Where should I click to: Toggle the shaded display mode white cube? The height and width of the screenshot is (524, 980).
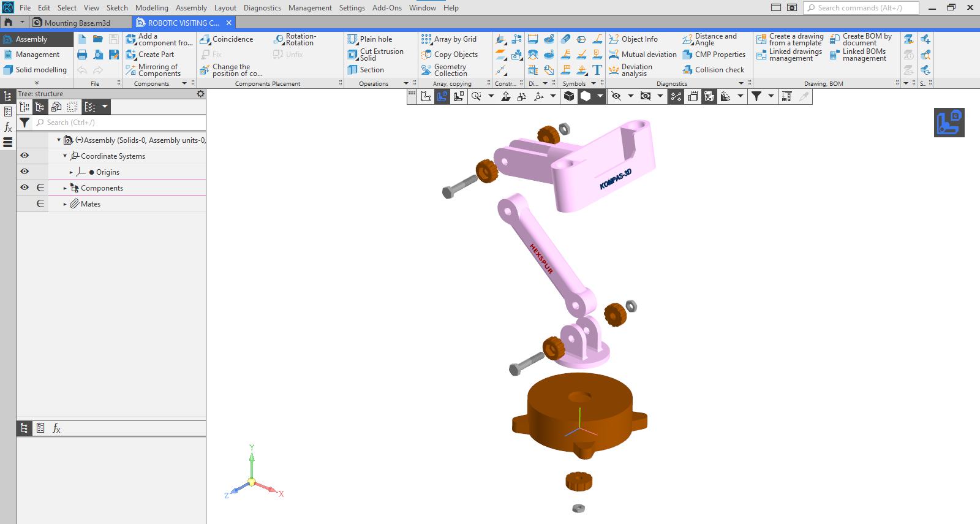point(586,96)
